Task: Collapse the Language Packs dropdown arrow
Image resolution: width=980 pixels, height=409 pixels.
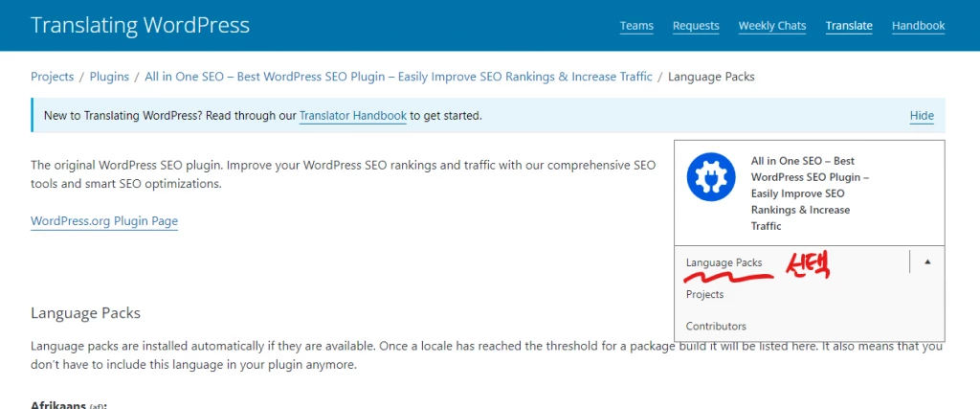Action: pyautogui.click(x=927, y=262)
